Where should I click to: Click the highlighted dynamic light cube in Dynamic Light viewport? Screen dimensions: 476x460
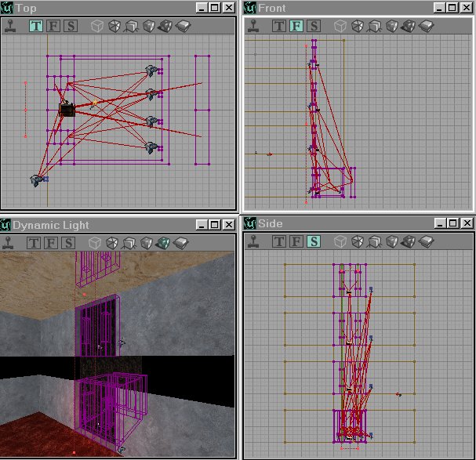click(x=165, y=243)
